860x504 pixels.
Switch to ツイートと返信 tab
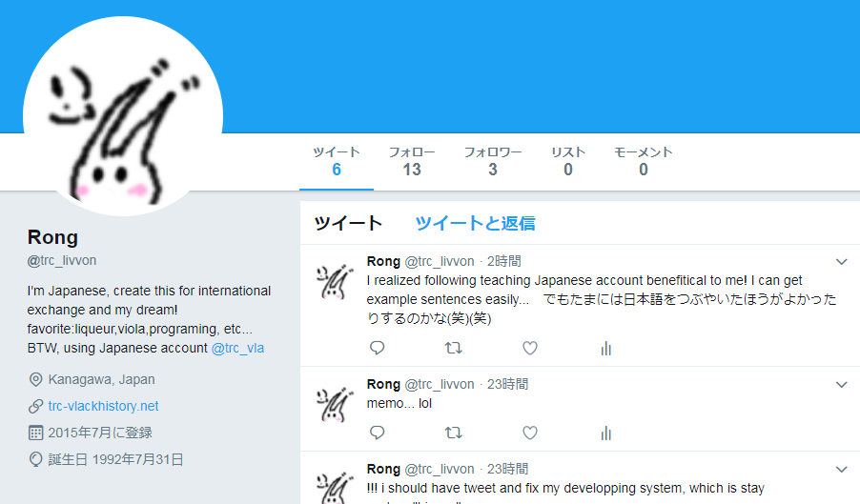coord(475,223)
